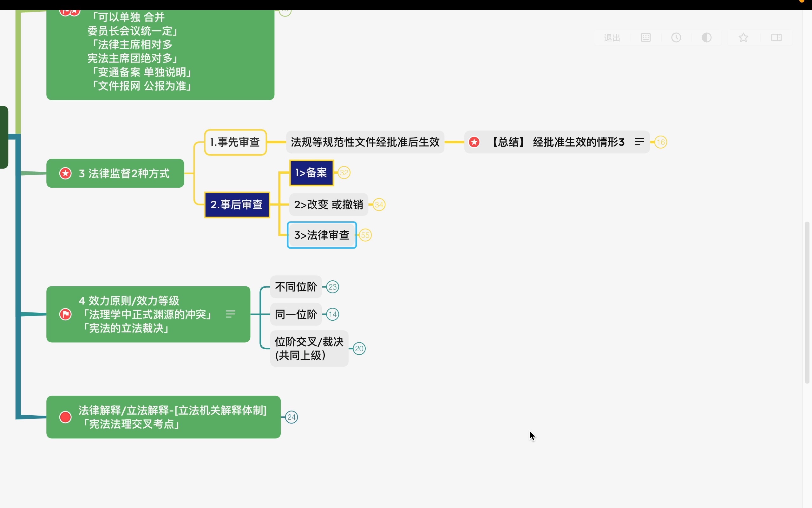
Task: Toggle the dark mode half-circle icon
Action: tap(707, 38)
